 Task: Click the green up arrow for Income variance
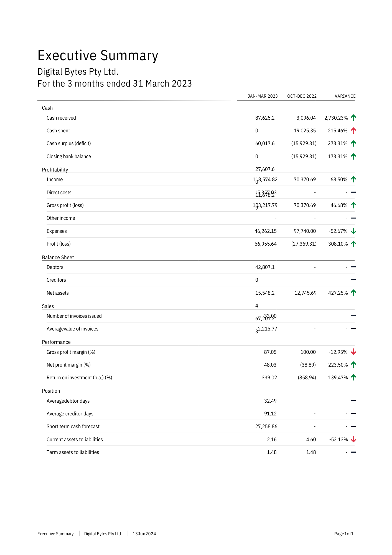pyautogui.click(x=353, y=179)
